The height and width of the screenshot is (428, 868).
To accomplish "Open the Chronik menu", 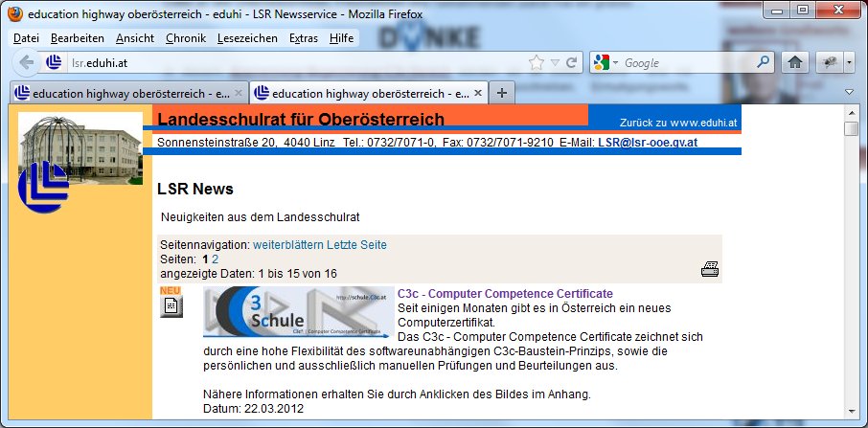I will point(185,38).
